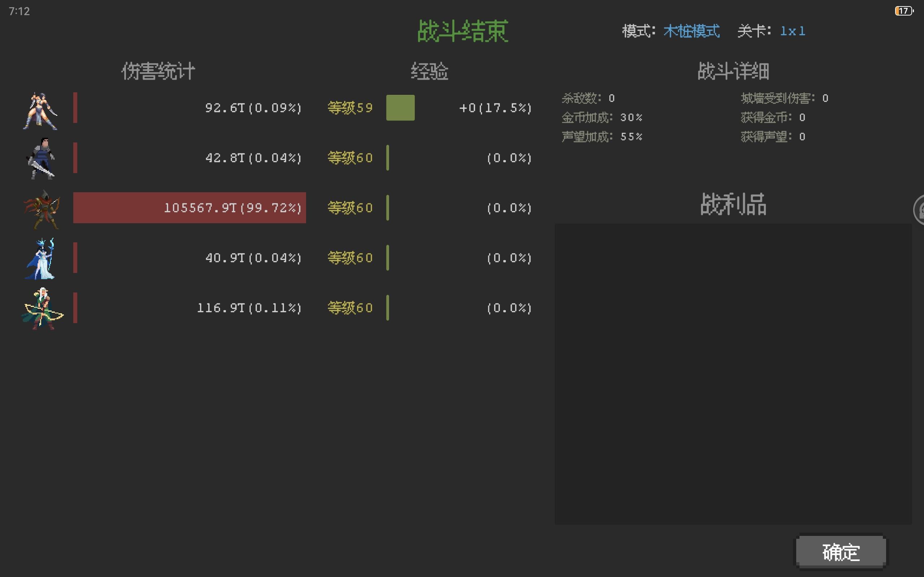Click the 105567.9T red damage bar
This screenshot has width=924, height=577.
(x=189, y=208)
